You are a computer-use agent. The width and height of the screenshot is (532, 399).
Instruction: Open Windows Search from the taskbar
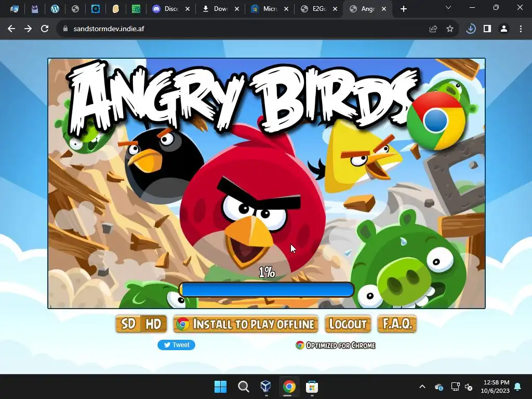(x=243, y=387)
